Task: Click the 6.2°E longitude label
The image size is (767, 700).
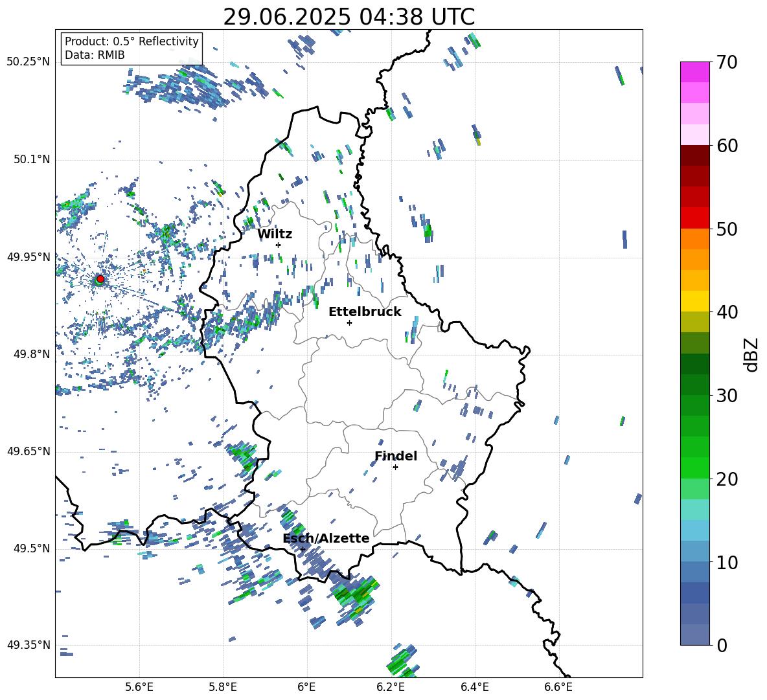Action: 391,687
